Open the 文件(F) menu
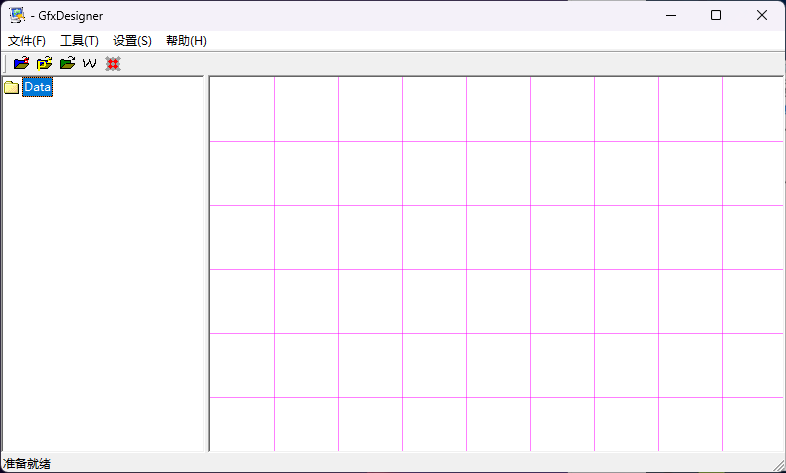This screenshot has height=473, width=786. coord(27,41)
